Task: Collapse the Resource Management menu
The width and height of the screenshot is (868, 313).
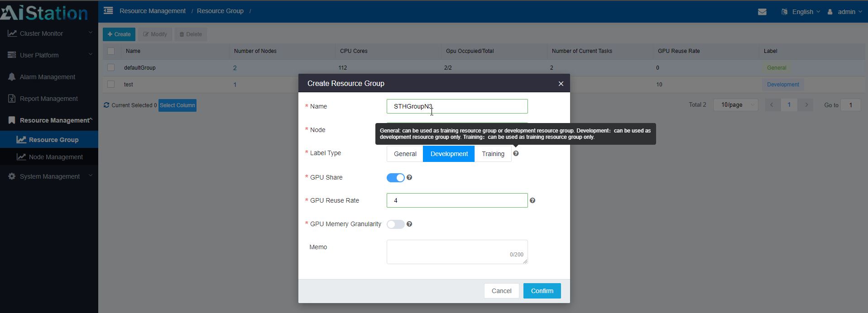Action: pos(49,120)
